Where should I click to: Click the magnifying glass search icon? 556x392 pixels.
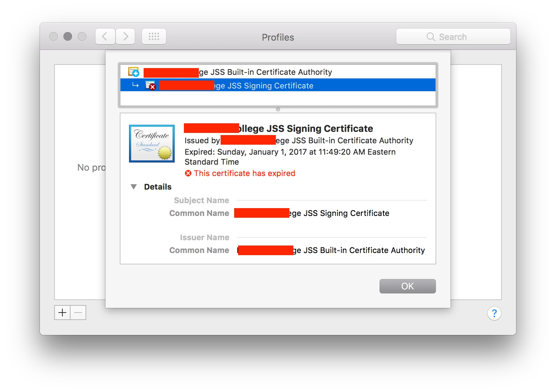[x=431, y=37]
